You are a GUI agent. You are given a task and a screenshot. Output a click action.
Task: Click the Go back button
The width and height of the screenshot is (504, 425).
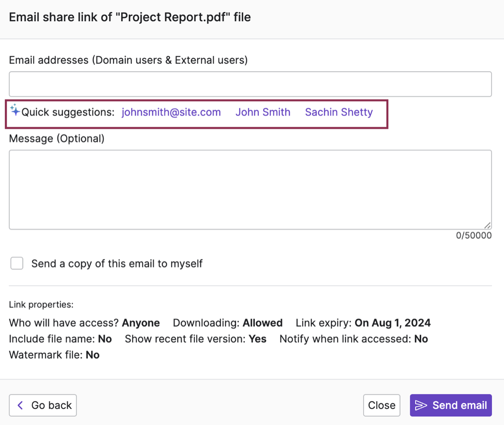(43, 405)
